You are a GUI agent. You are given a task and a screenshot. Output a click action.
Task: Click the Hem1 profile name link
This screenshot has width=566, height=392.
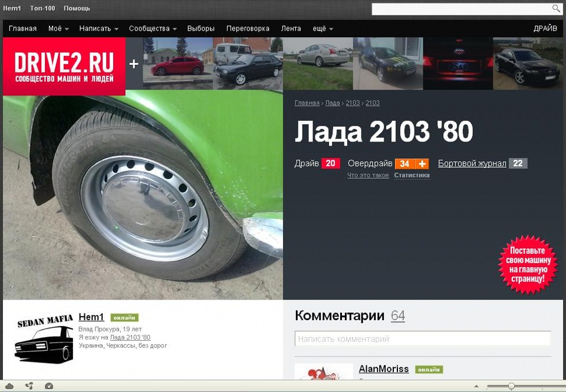click(91, 317)
